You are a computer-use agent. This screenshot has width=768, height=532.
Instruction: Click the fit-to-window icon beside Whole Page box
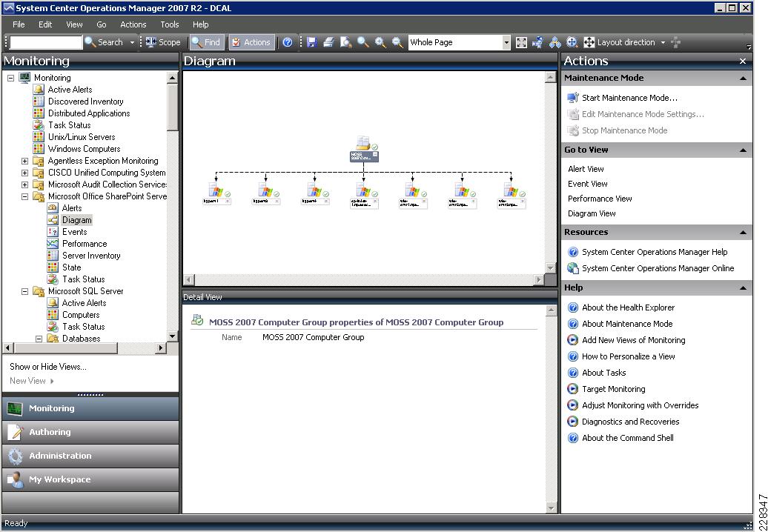click(522, 42)
